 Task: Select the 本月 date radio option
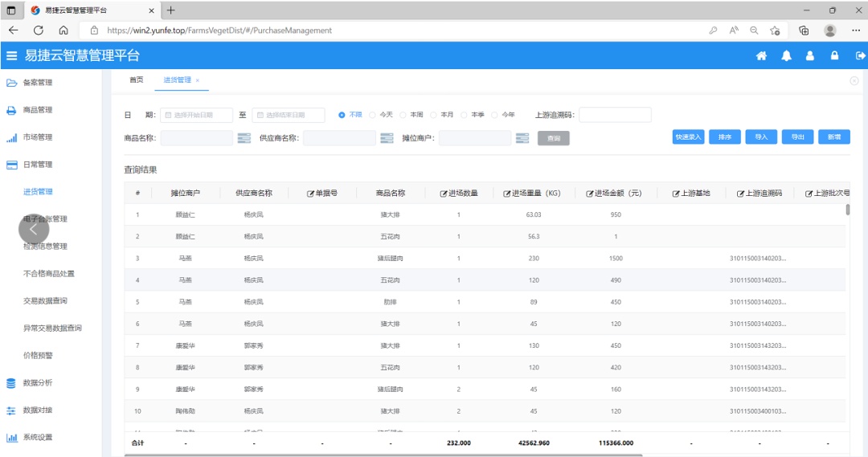434,115
